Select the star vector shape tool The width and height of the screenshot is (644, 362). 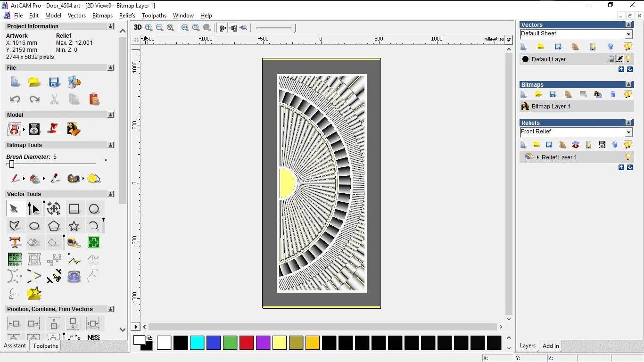(x=74, y=226)
